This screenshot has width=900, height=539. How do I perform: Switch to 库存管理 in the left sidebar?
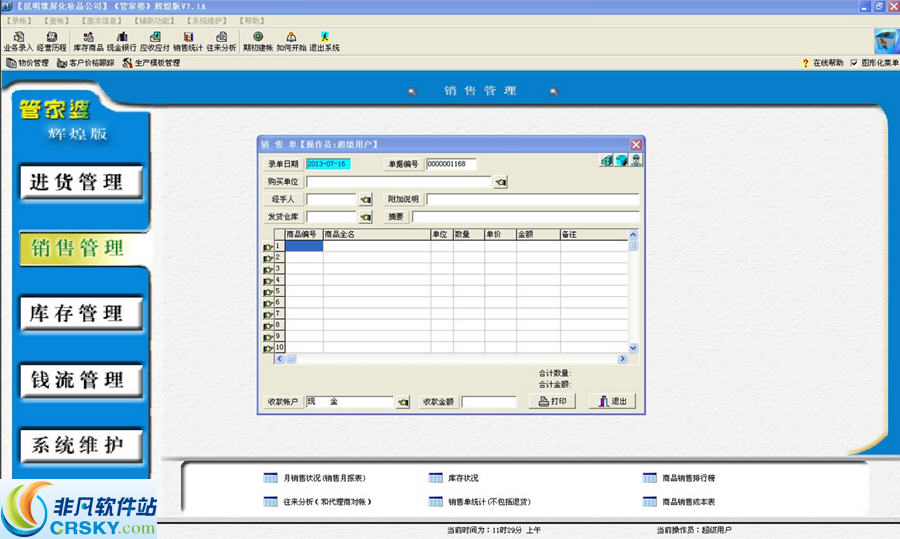pos(81,313)
